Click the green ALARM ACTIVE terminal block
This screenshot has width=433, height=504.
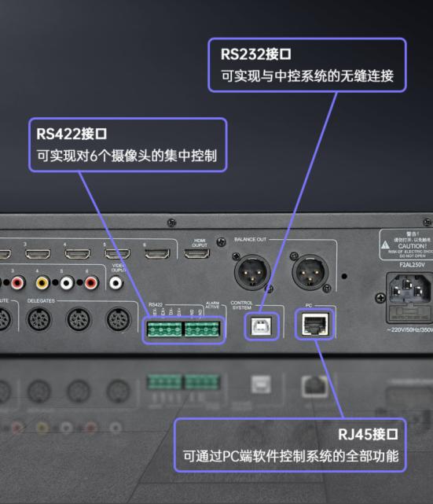coord(202,329)
